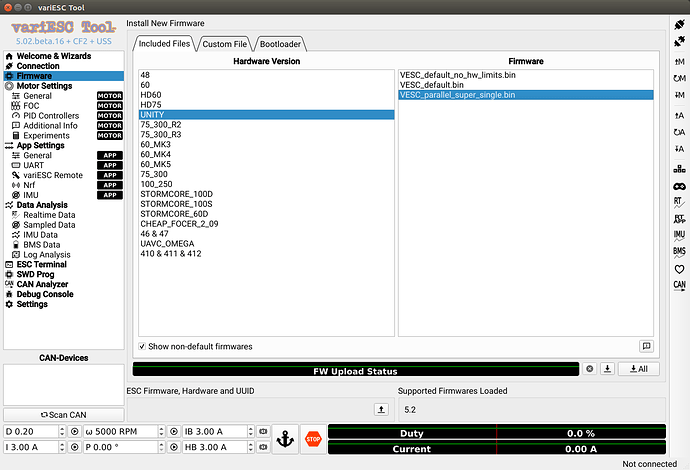Click the read default app config (↻A) icon
690x470 pixels.
[x=679, y=132]
